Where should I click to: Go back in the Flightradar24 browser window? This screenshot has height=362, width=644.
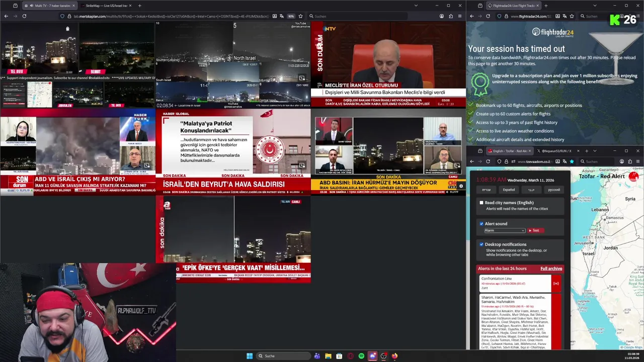pos(472,16)
